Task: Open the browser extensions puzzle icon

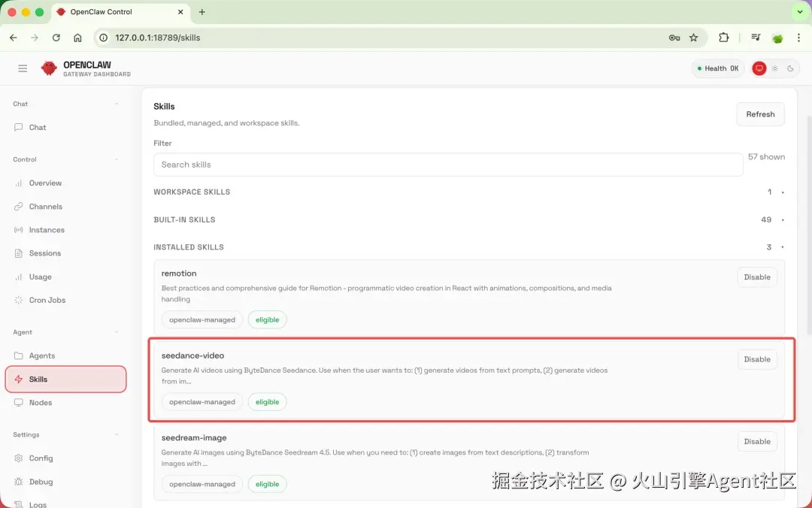Action: [723, 38]
